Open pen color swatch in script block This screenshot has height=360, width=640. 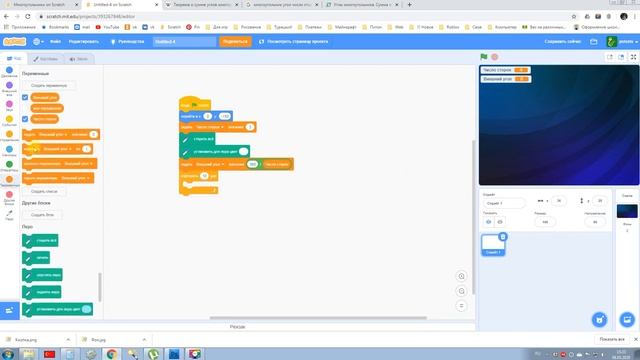[x=244, y=151]
